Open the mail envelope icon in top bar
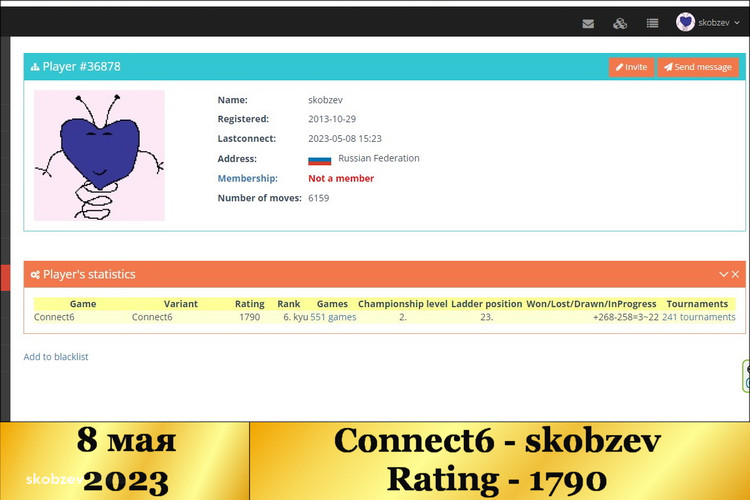This screenshot has width=750, height=500. coord(588,23)
